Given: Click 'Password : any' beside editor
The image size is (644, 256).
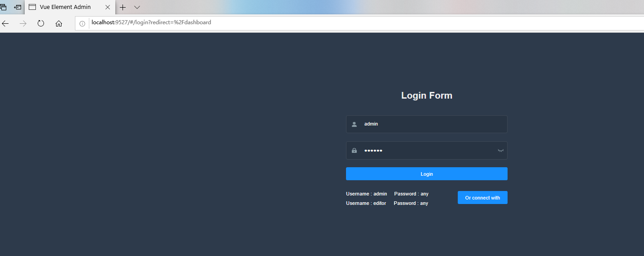Looking at the screenshot, I should click(x=411, y=203).
